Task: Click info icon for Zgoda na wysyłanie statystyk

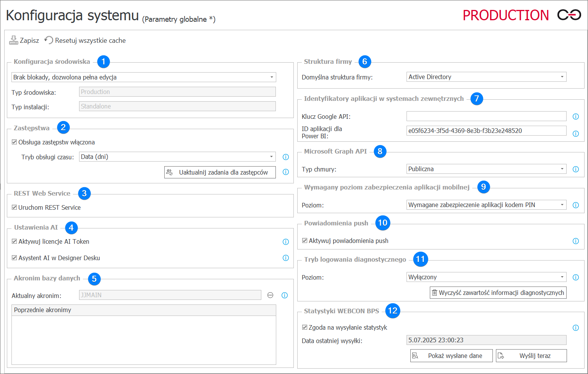Action: (576, 328)
